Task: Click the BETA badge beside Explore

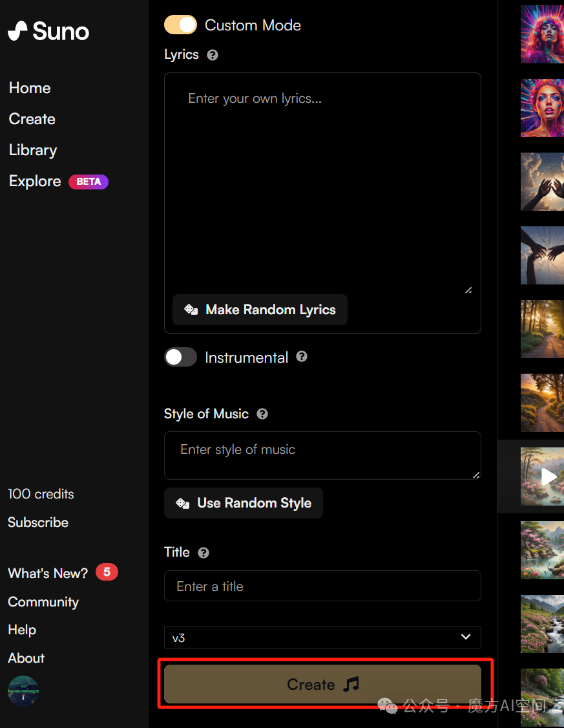Action: click(x=89, y=182)
